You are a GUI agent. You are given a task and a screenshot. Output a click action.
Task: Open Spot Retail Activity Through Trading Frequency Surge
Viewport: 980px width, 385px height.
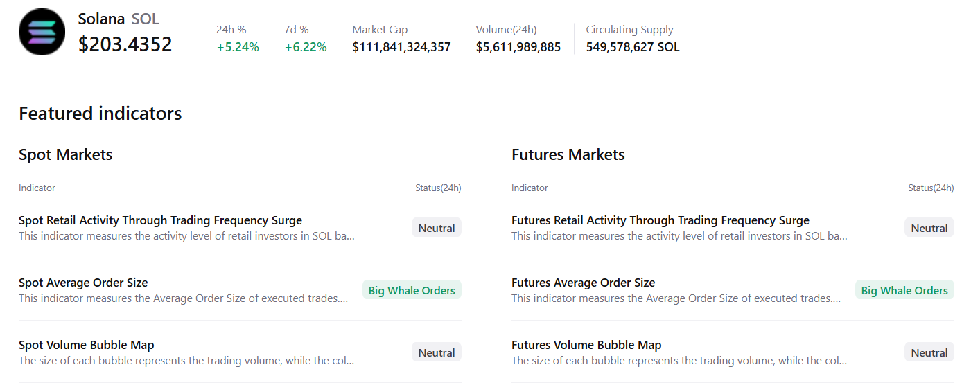160,221
